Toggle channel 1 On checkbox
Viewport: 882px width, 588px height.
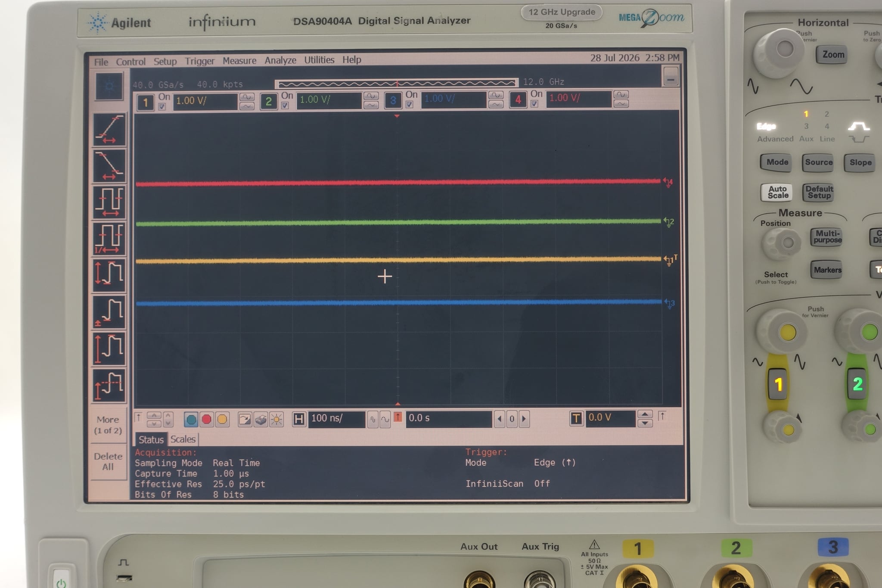pos(162,106)
